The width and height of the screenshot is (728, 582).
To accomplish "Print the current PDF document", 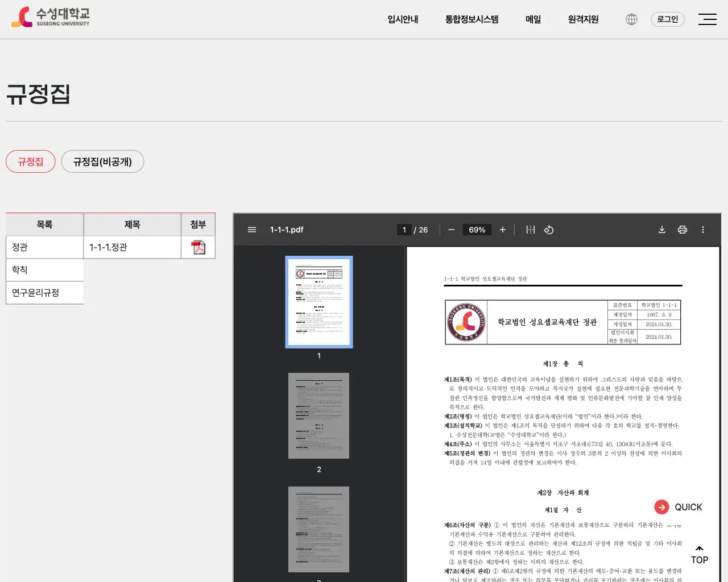I will pyautogui.click(x=682, y=230).
